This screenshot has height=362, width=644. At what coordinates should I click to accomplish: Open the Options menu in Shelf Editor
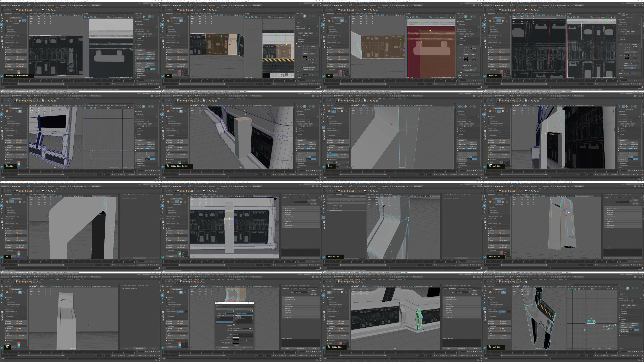click(x=218, y=305)
